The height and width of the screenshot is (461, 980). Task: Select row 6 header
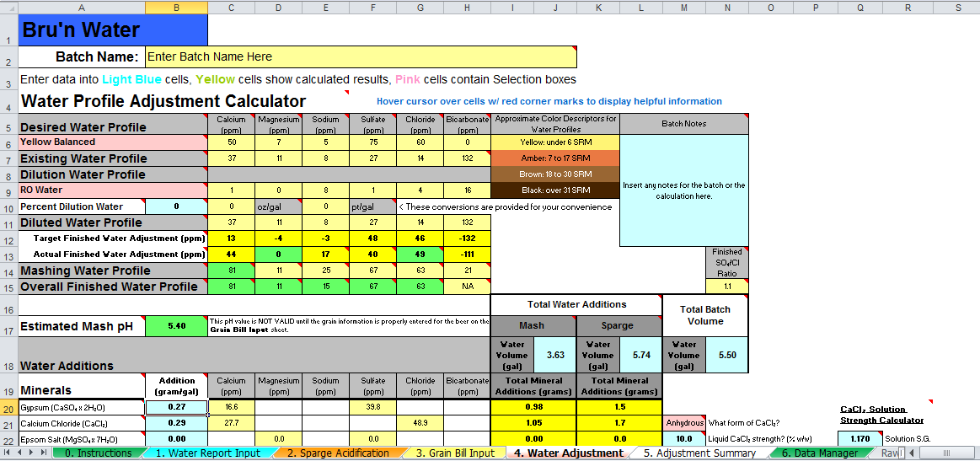[8, 142]
